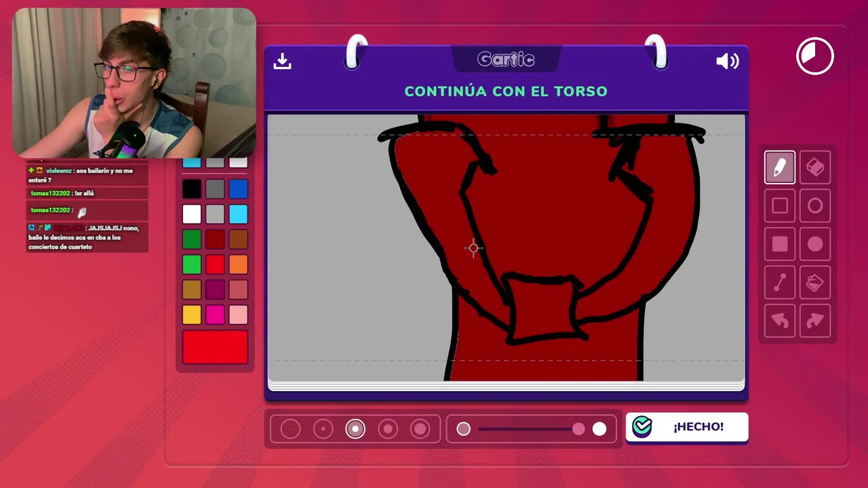868x488 pixels.
Task: Click the ¡HECHO! done button
Action: (687, 427)
